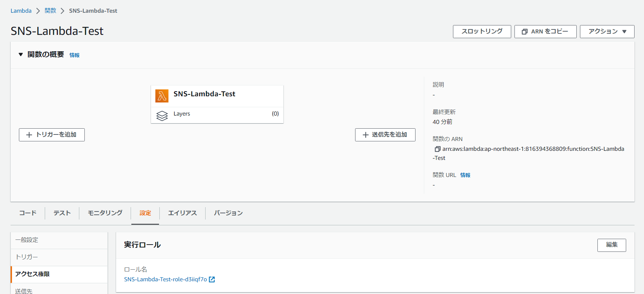Open the Lambda breadcrumb link
The image size is (644, 294).
point(21,11)
